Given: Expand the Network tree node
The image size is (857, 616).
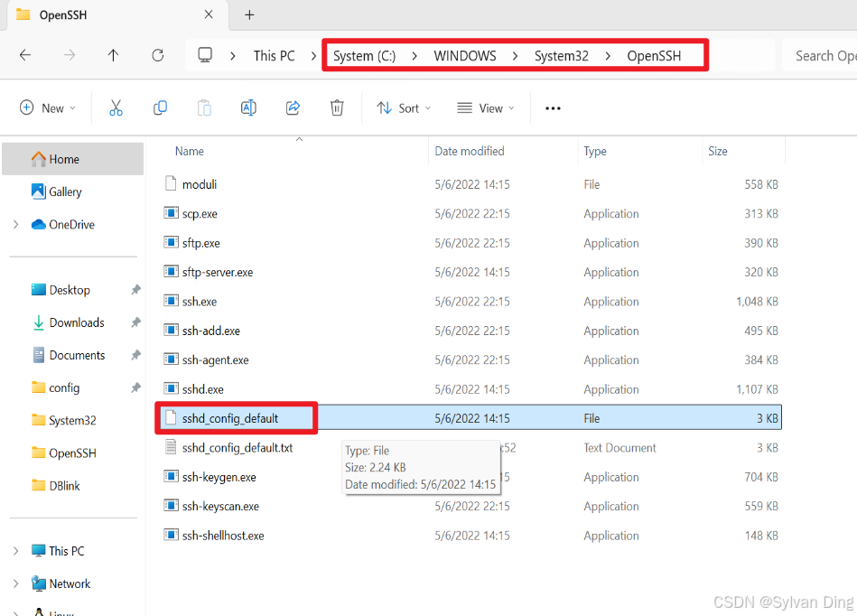Looking at the screenshot, I should [16, 583].
